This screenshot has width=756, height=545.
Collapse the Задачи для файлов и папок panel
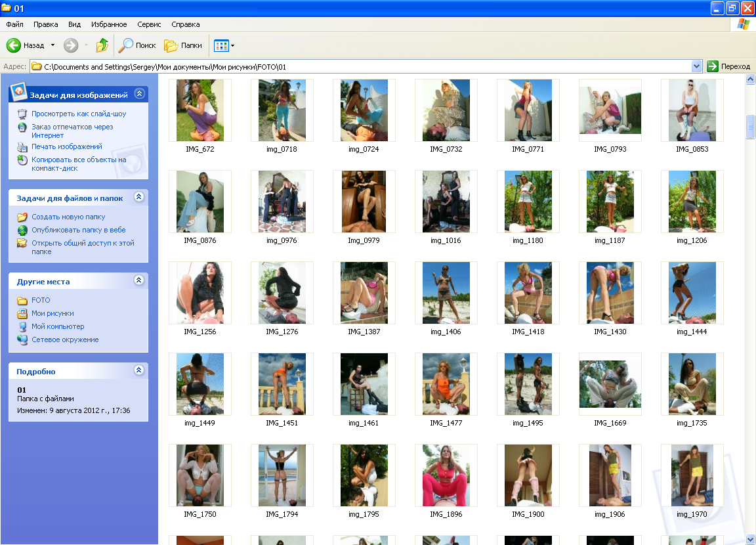pyautogui.click(x=139, y=197)
